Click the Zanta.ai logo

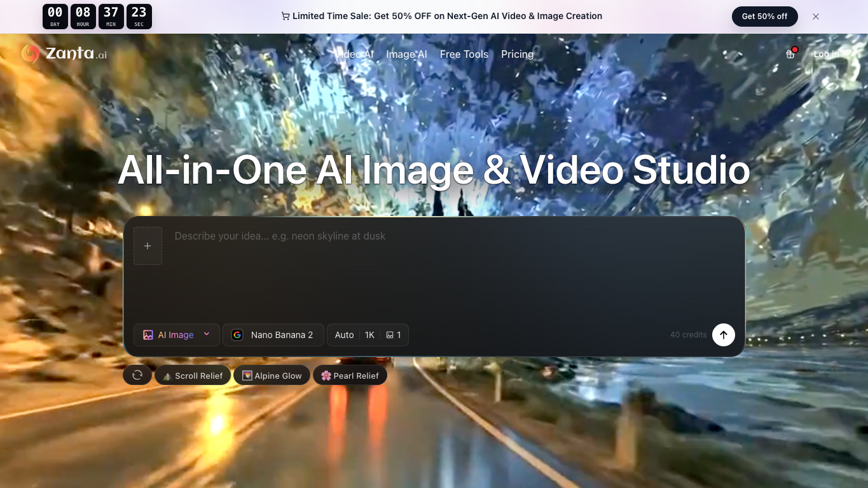click(x=64, y=54)
